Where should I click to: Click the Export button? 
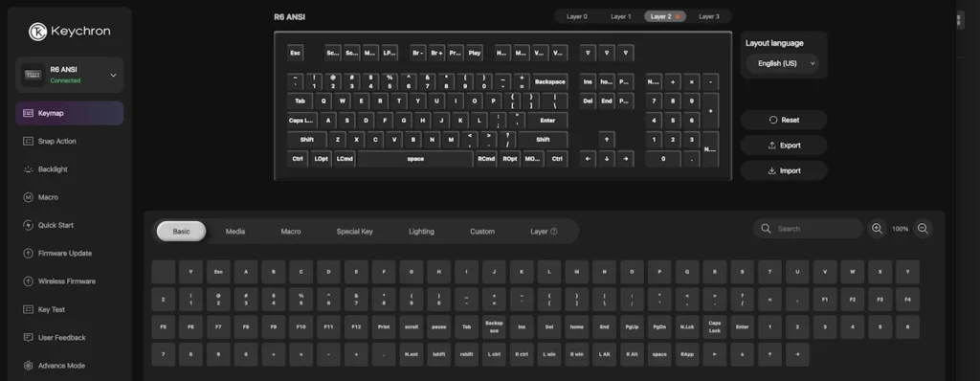(x=784, y=146)
